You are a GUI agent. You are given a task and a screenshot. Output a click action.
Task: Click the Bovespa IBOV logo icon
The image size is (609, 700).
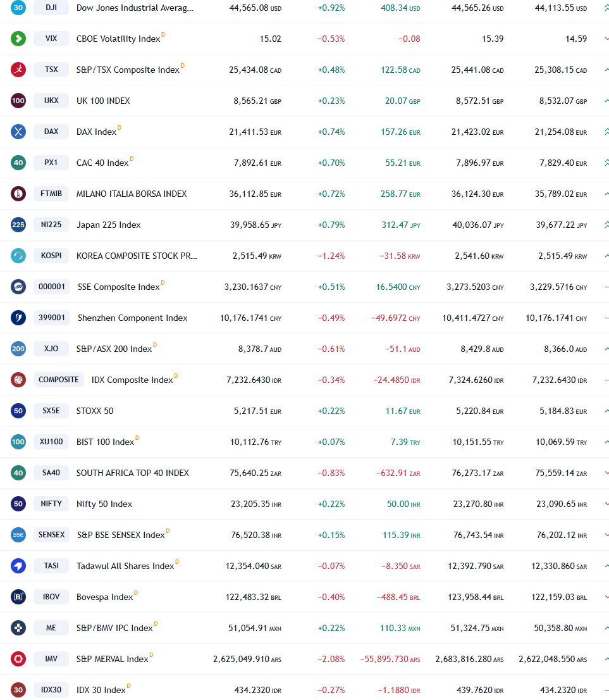pyautogui.click(x=18, y=597)
